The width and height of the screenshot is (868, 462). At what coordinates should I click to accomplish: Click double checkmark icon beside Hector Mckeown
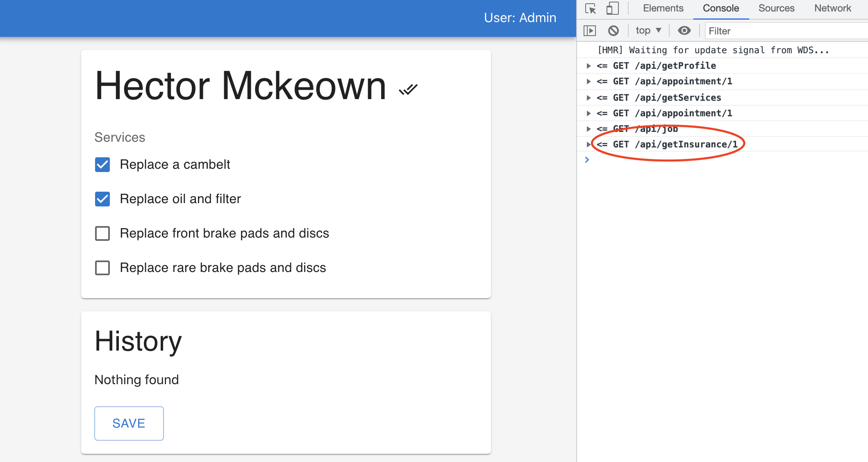click(408, 89)
